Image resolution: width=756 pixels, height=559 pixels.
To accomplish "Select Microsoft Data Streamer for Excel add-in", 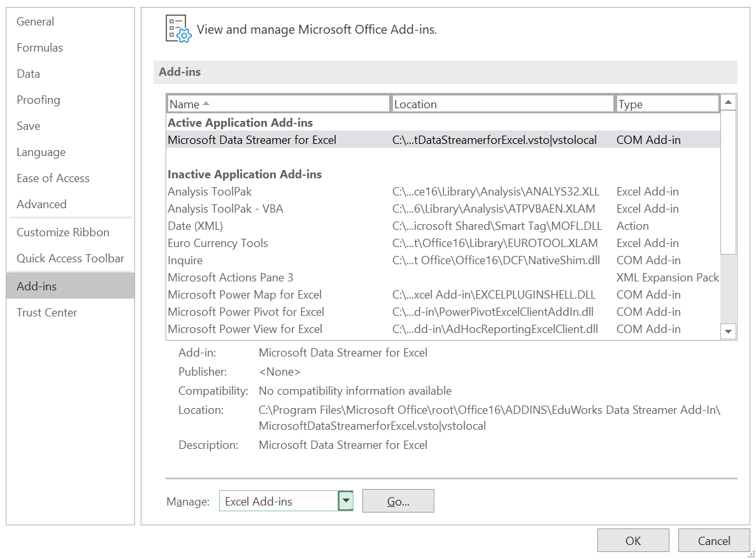I will 252,140.
